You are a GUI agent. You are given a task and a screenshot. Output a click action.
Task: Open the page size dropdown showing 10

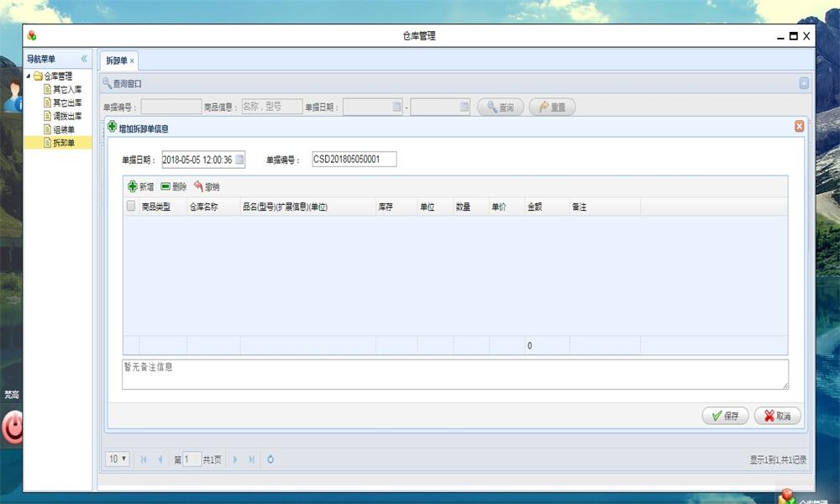coord(118,459)
